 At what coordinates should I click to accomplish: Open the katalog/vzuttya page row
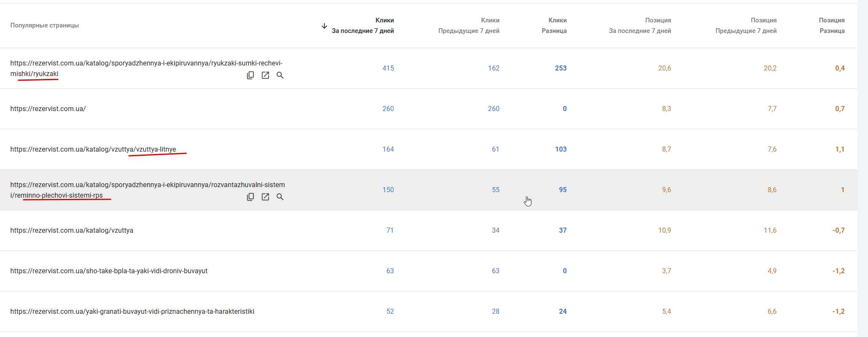(x=72, y=231)
